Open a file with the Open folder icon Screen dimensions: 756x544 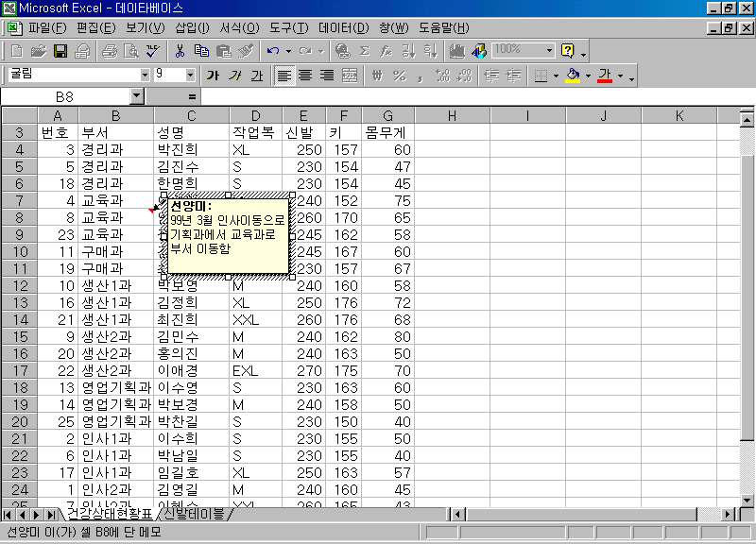(x=38, y=50)
